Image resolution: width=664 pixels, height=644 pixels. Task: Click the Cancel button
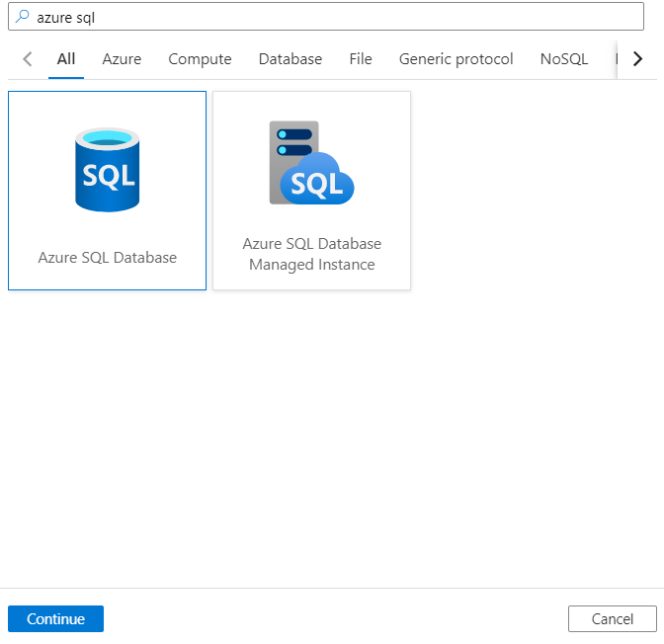(x=613, y=618)
